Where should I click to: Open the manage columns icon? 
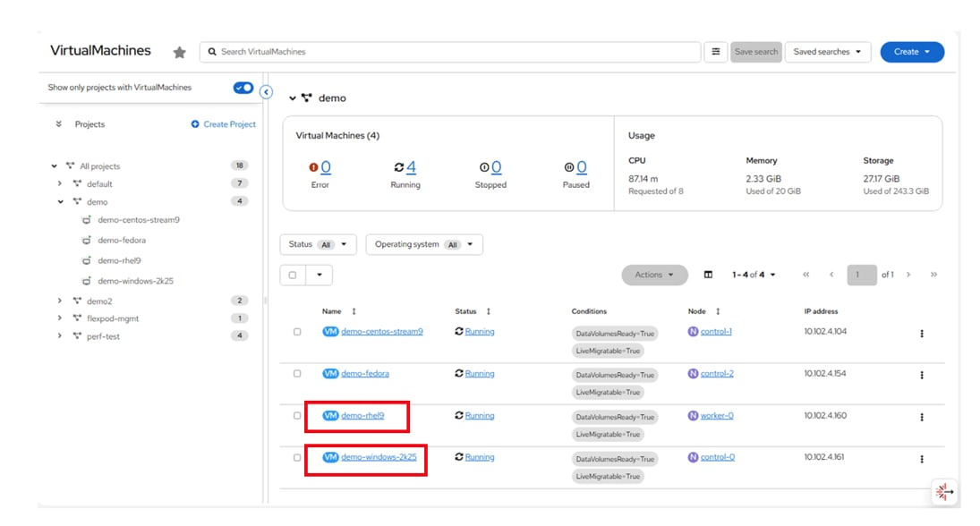tap(708, 275)
